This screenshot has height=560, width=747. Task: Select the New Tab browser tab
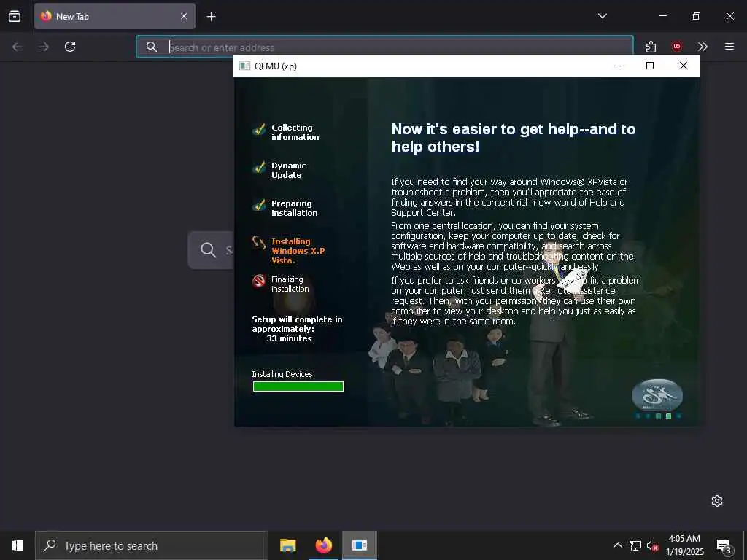tap(115, 16)
